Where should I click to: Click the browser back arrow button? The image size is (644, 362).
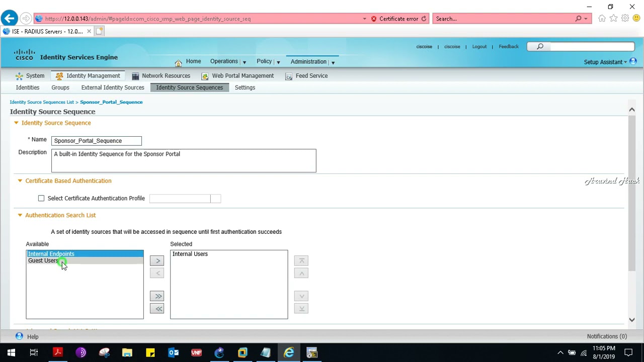[x=9, y=19]
